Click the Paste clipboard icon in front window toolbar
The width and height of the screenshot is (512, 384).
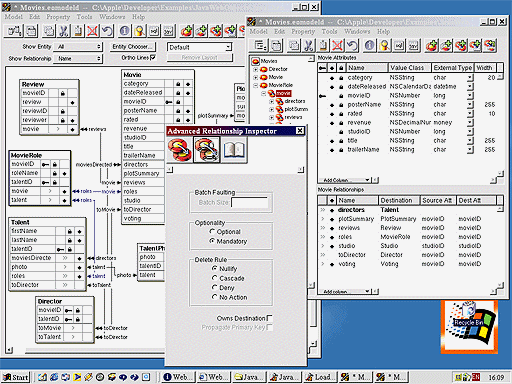click(323, 45)
